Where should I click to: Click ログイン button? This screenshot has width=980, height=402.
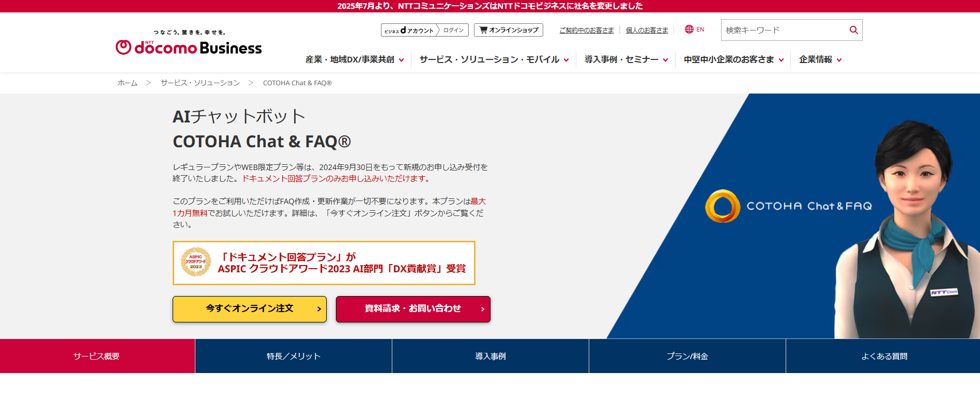(453, 30)
